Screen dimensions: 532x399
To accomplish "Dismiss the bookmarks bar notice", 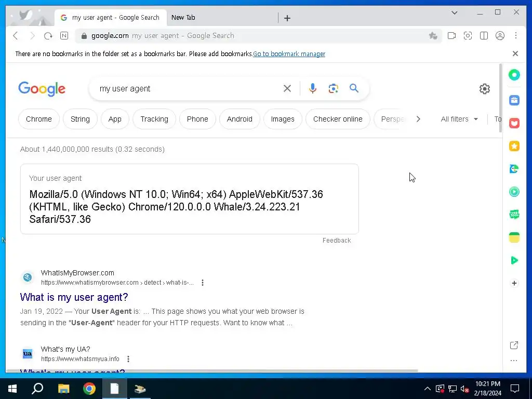I will [x=515, y=54].
